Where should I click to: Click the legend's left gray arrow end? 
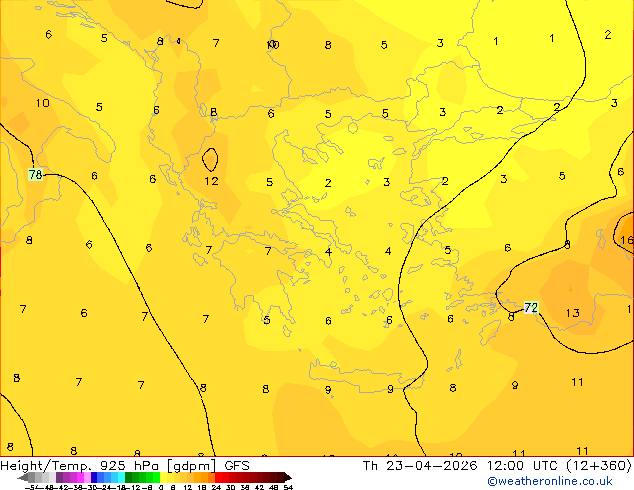[x=23, y=478]
